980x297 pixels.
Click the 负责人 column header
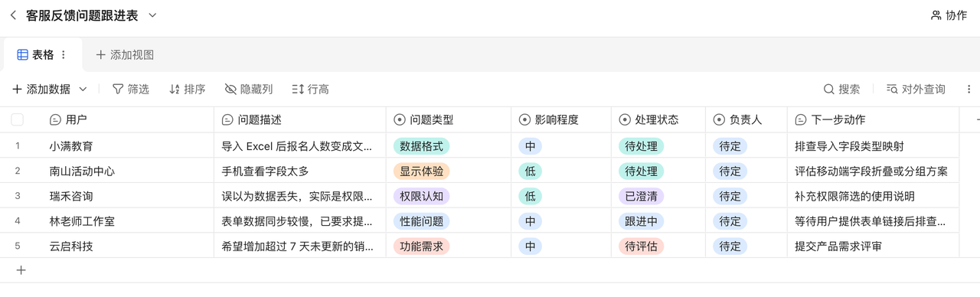coord(746,120)
